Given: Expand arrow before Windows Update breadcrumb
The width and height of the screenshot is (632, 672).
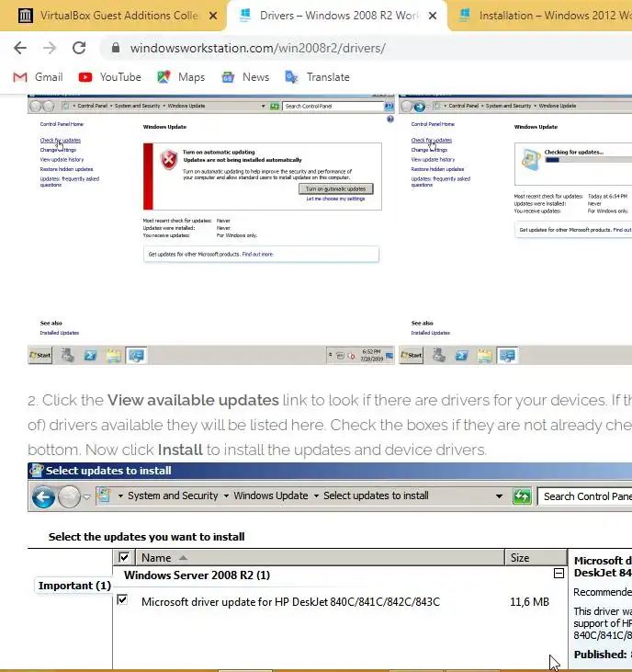Looking at the screenshot, I should (x=226, y=496).
